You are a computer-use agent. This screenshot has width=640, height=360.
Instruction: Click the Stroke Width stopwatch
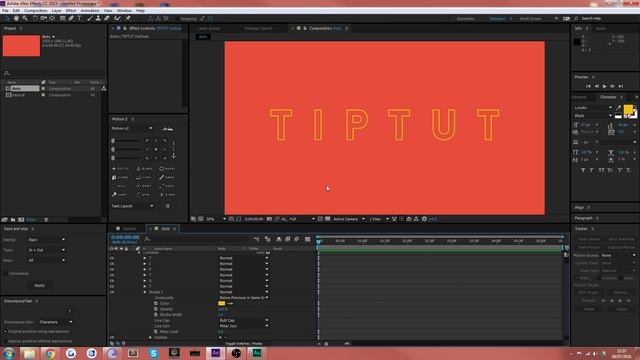(156, 315)
